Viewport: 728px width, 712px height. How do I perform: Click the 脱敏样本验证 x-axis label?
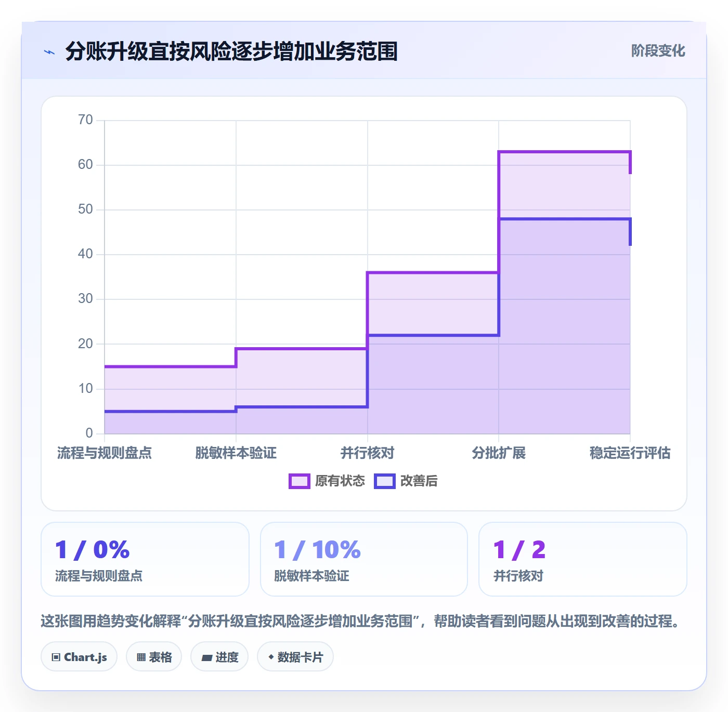click(x=236, y=453)
